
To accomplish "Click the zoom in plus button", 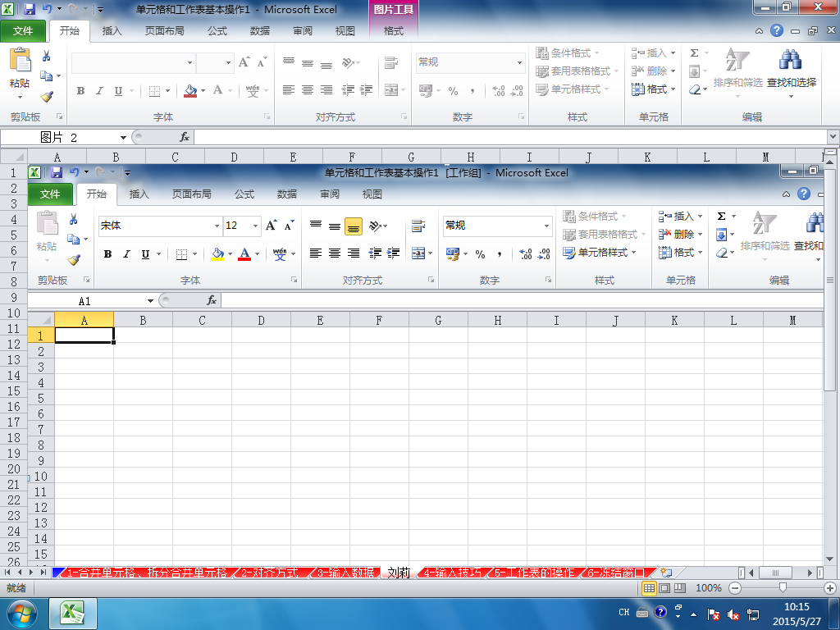I will point(830,587).
